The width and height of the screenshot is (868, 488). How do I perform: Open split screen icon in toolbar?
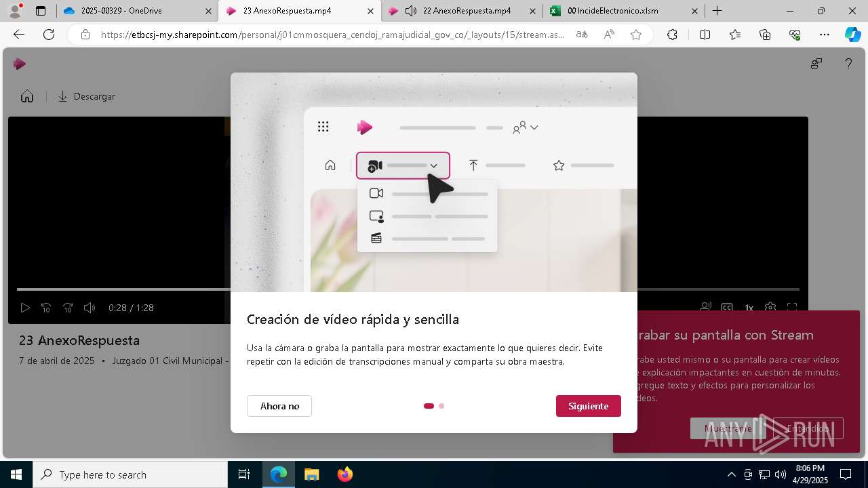click(x=705, y=35)
